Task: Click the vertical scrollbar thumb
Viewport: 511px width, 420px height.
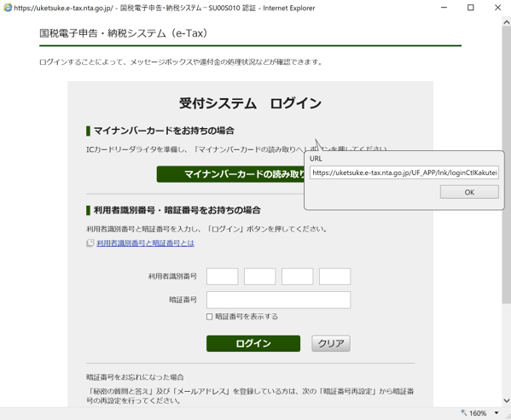Action: click(x=507, y=166)
